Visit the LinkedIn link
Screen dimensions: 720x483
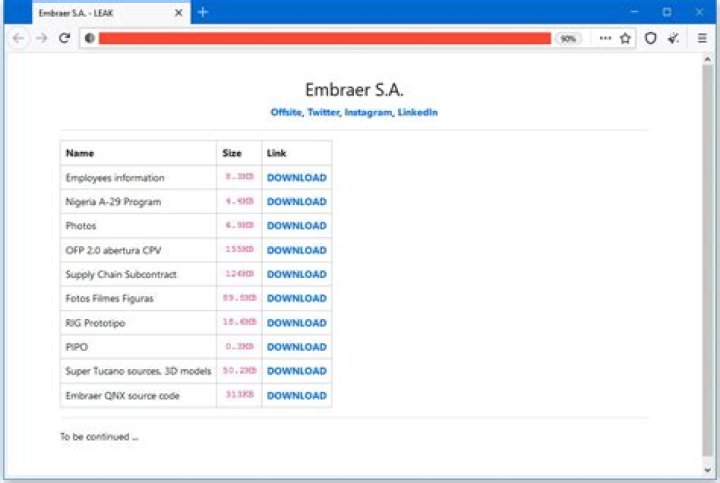(x=417, y=113)
